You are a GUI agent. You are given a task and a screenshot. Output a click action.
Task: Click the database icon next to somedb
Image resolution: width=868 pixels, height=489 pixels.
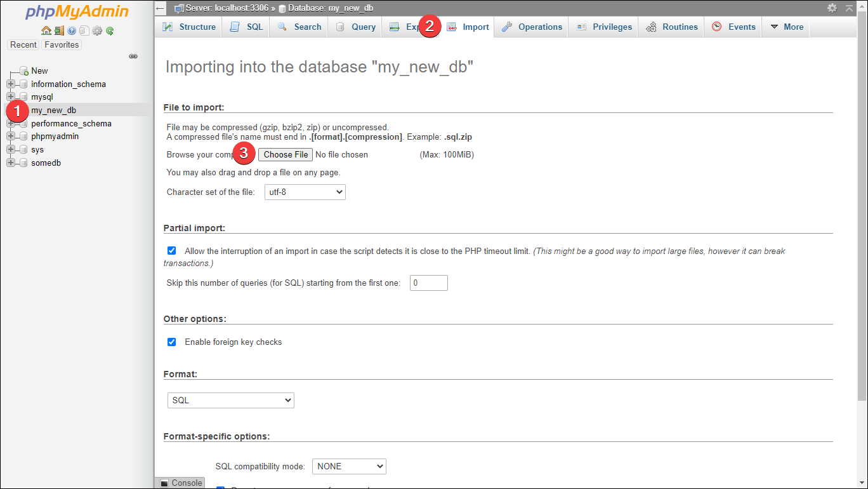tap(23, 163)
